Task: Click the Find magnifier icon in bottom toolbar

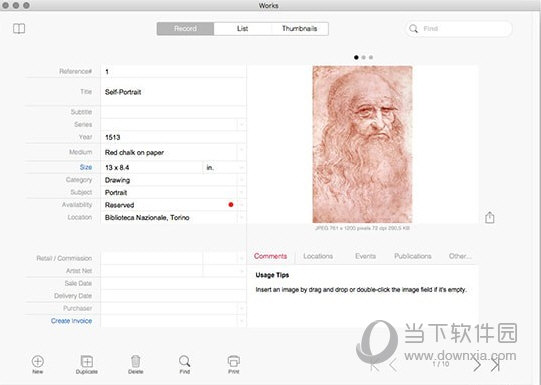Action: [185, 361]
